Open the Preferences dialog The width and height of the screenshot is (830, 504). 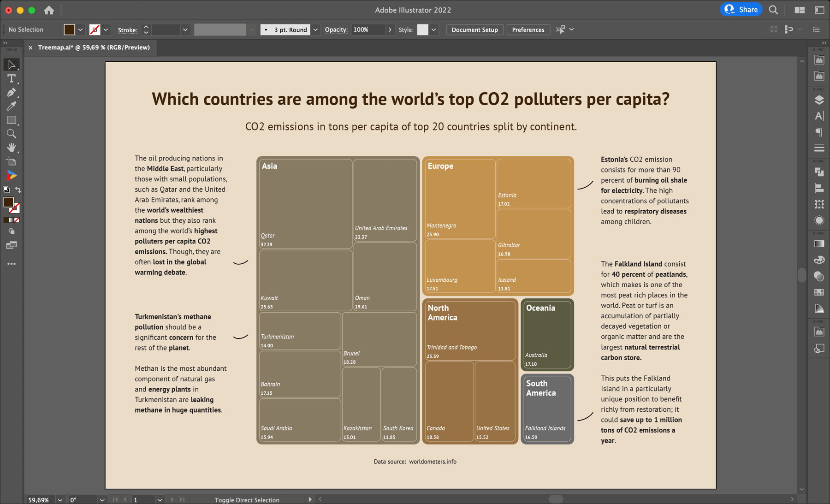pos(528,30)
